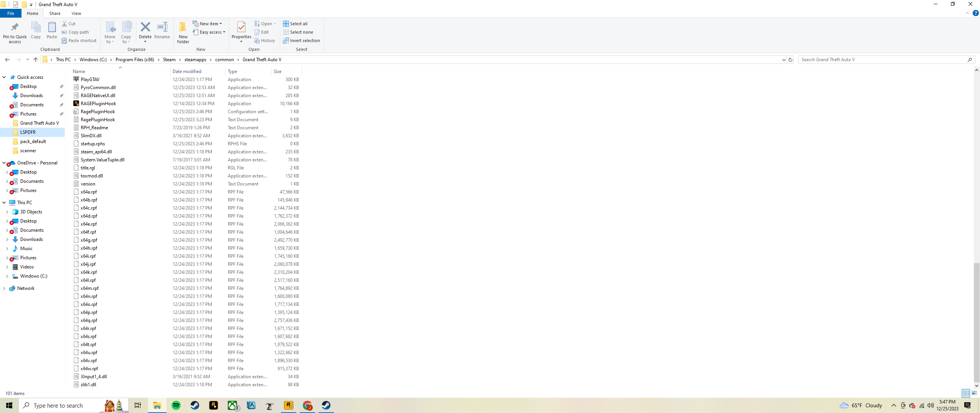The height and width of the screenshot is (413, 980).
Task: Click Invert selection in ribbon
Action: coord(301,41)
